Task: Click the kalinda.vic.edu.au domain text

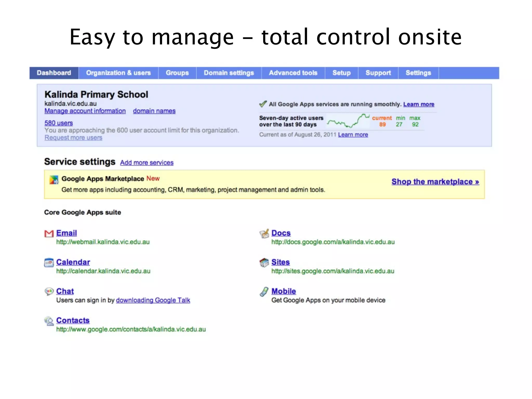Action: 71,104
